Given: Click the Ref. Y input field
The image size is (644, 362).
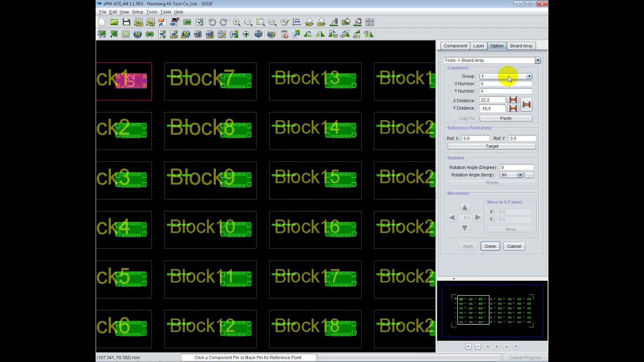Looking at the screenshot, I should pos(522,138).
